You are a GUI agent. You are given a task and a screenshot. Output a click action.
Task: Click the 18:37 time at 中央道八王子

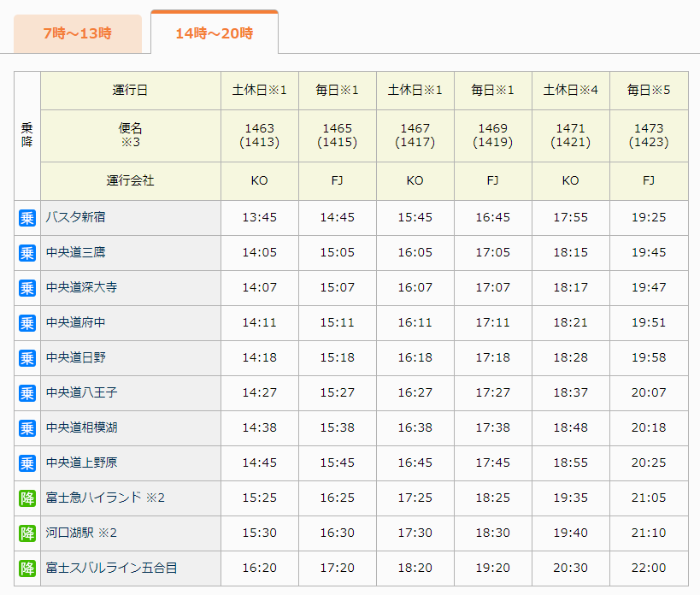point(571,392)
